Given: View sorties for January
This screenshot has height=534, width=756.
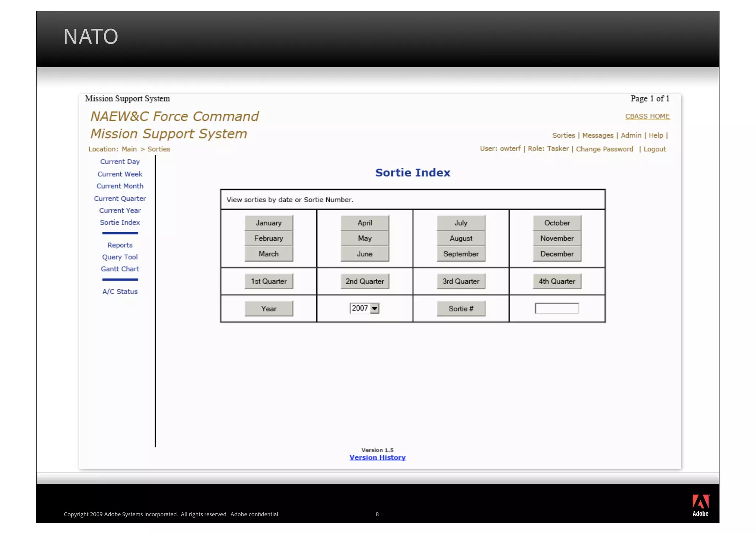Looking at the screenshot, I should click(x=269, y=223).
